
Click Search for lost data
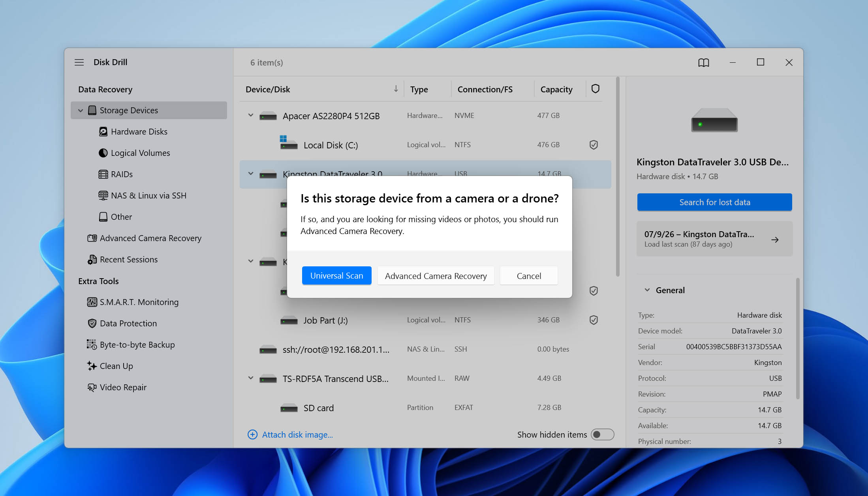[714, 202]
